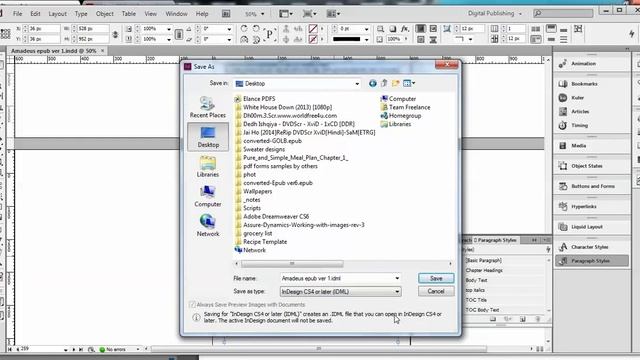Open the File menu

(x=18, y=13)
